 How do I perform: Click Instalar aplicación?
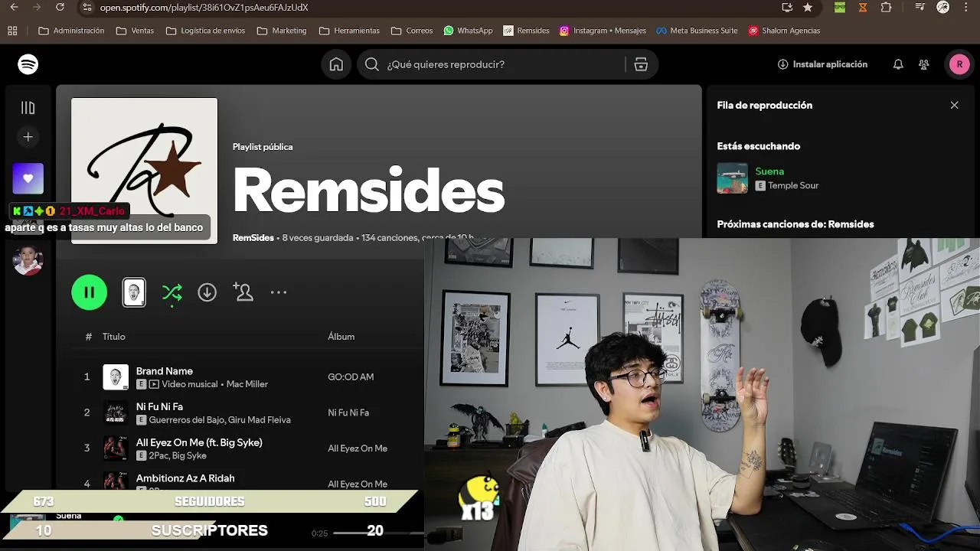click(822, 64)
